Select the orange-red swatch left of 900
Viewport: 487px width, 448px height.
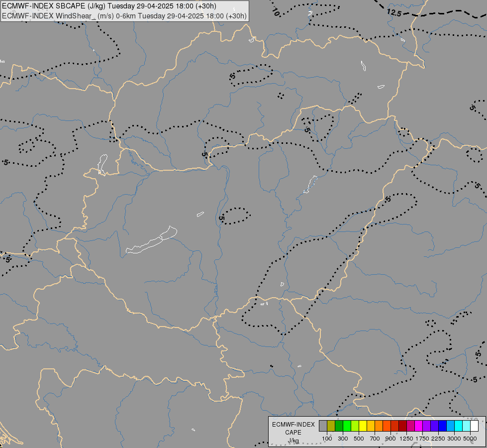tap(387, 426)
